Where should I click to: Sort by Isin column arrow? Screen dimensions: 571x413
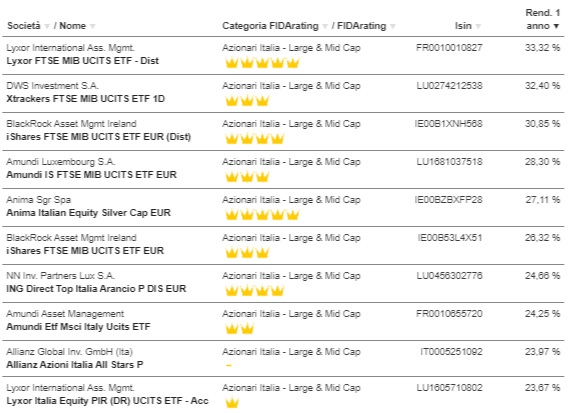tap(478, 26)
